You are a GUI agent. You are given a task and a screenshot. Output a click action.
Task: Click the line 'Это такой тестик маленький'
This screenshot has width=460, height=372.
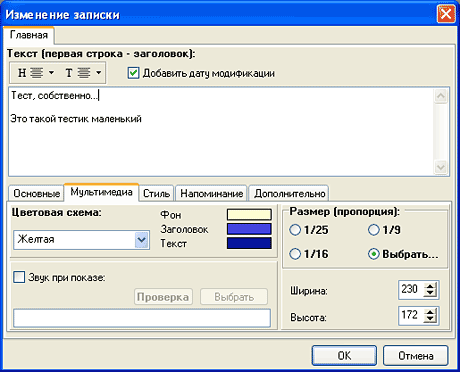(76, 119)
